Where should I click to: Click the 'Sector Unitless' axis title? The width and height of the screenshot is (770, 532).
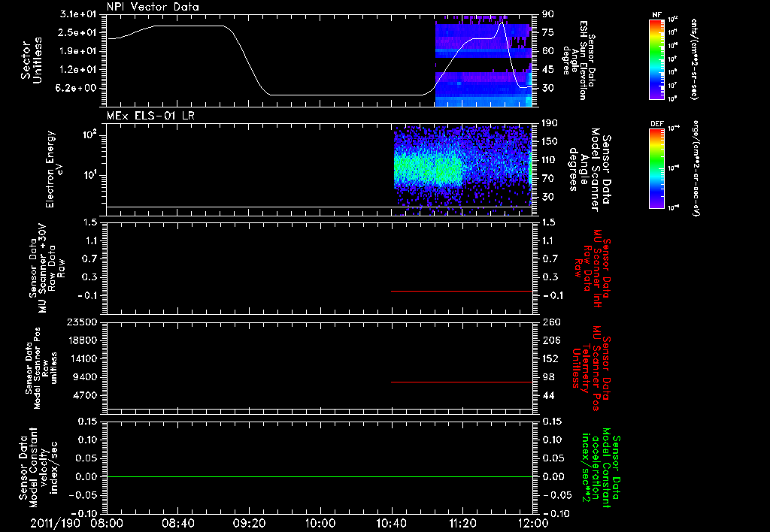pos(32,60)
